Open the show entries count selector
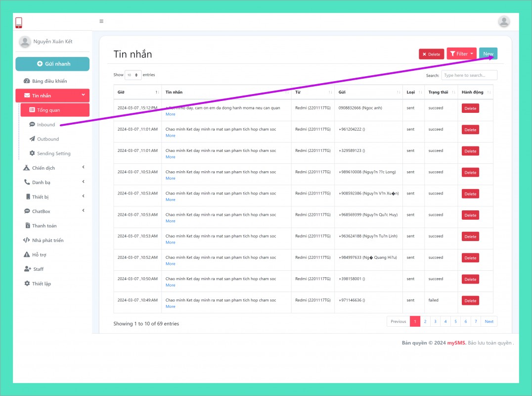Image resolution: width=532 pixels, height=396 pixels. point(133,75)
